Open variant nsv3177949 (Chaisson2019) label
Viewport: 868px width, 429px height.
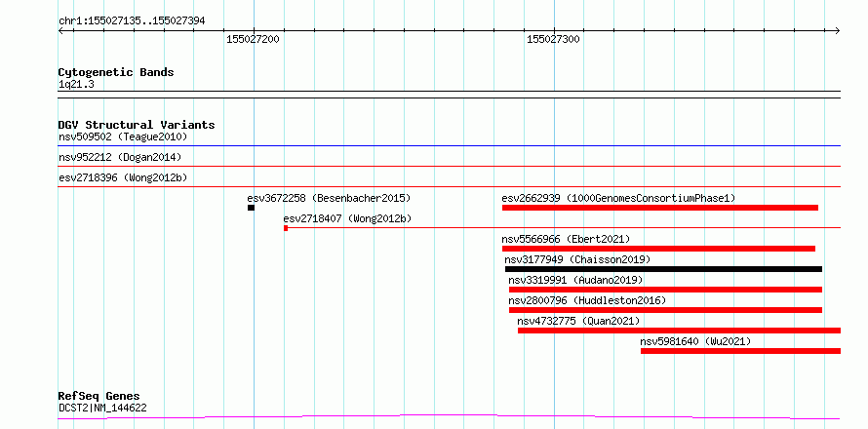pyautogui.click(x=577, y=259)
